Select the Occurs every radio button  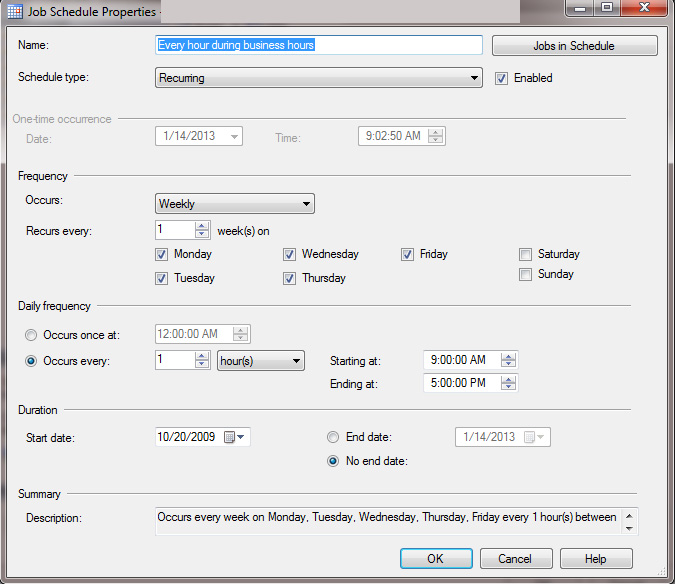click(31, 361)
